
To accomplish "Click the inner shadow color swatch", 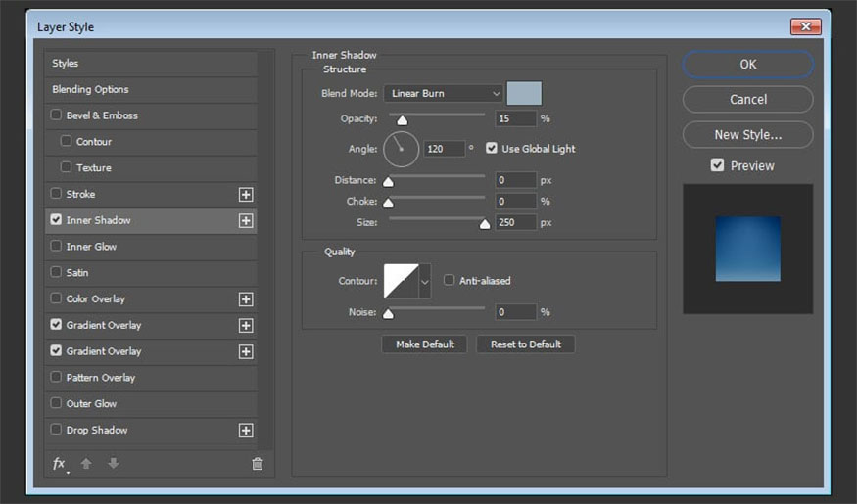I will [524, 94].
